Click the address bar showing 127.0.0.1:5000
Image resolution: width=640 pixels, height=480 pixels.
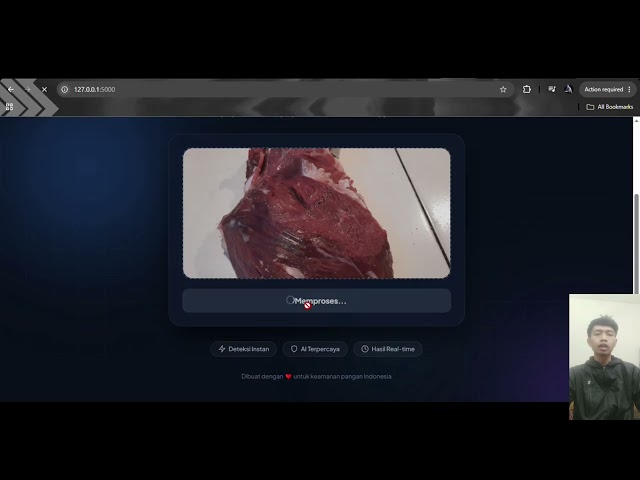click(x=285, y=89)
